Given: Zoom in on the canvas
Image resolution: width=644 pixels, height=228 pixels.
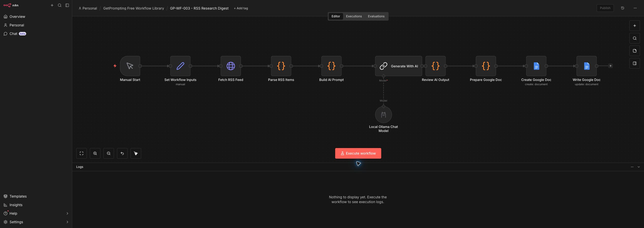Looking at the screenshot, I should tap(95, 153).
